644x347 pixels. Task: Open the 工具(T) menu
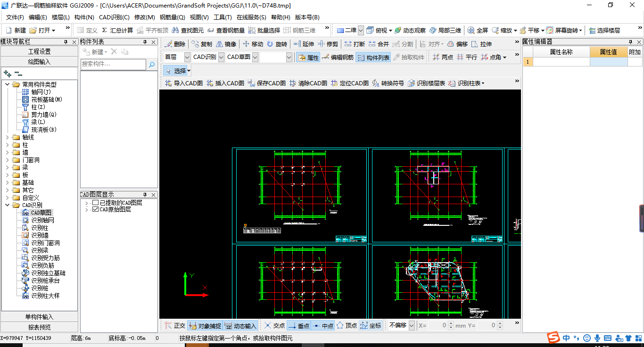click(x=223, y=17)
